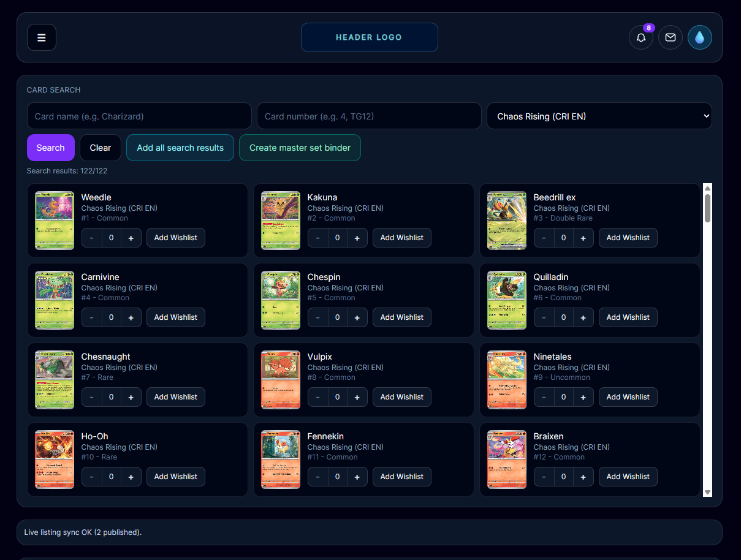The width and height of the screenshot is (741, 560).
Task: Add Chesnaught to wishlist
Action: 176,397
